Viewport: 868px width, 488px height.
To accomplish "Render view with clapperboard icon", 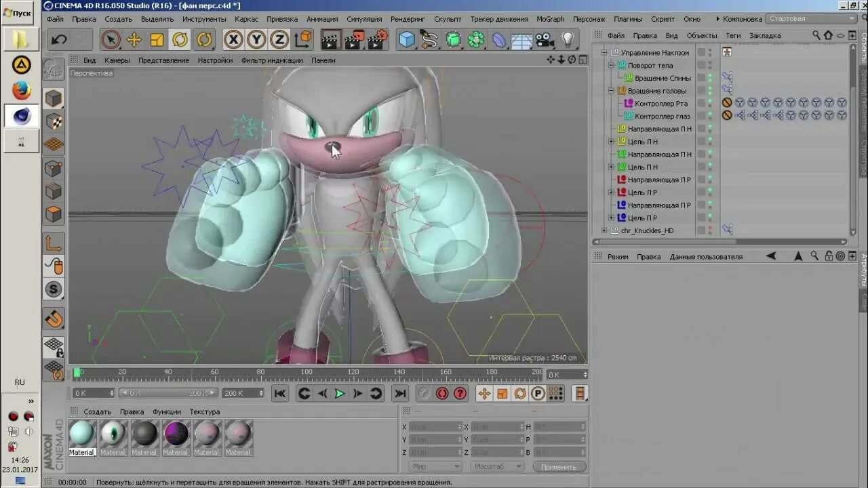I will coord(330,40).
